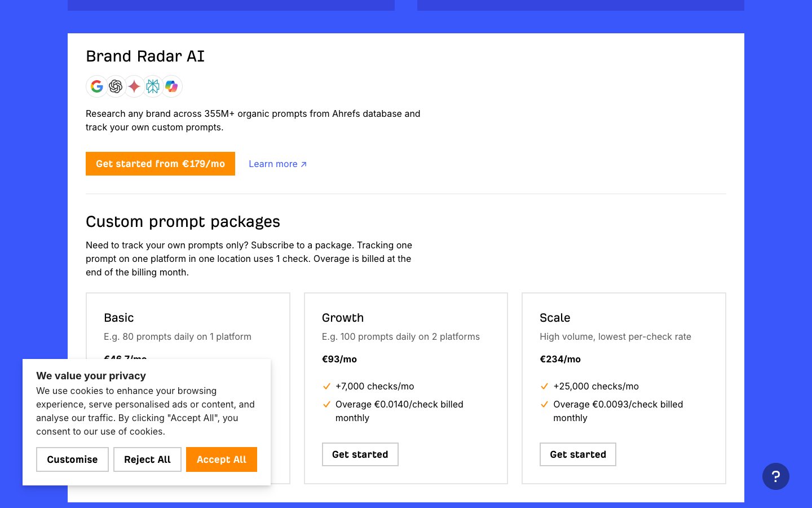Click the Google logo icon
The image size is (812, 508).
(97, 86)
